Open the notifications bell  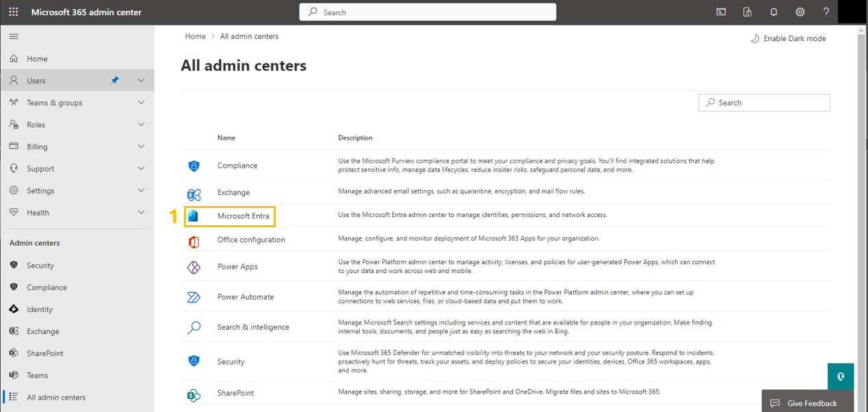click(774, 12)
